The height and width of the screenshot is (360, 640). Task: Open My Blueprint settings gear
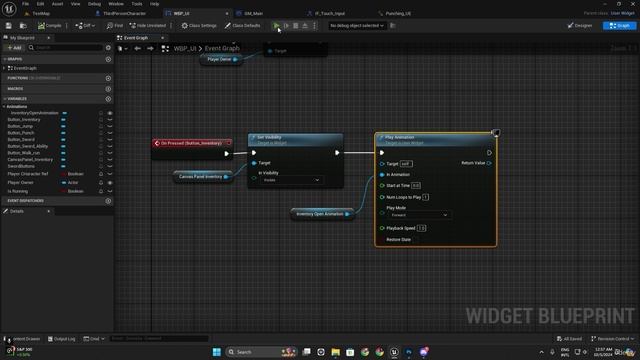pos(108,48)
